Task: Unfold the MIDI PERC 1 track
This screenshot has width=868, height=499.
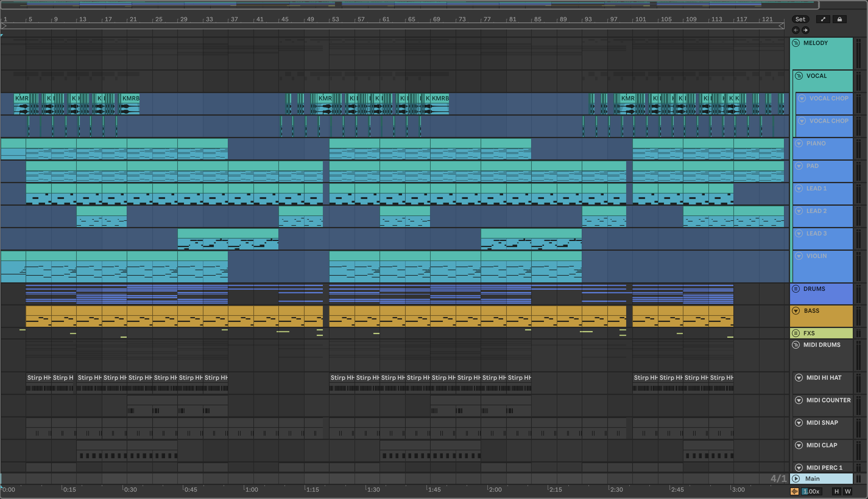Action: [x=799, y=468]
